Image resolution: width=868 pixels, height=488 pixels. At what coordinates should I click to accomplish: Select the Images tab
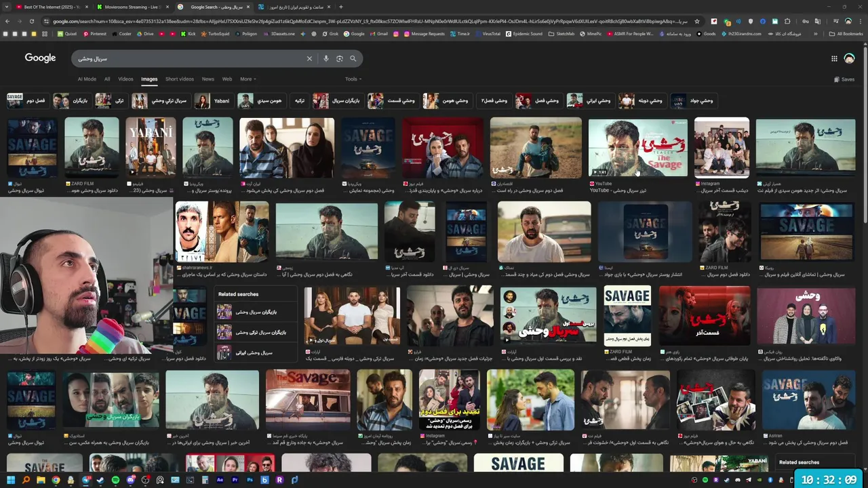pos(149,79)
